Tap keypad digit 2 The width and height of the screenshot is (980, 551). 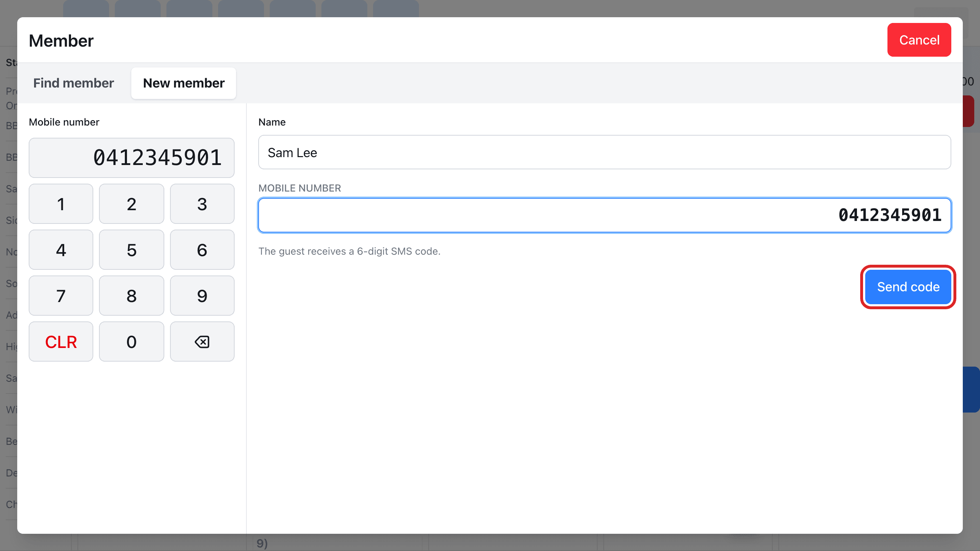point(132,204)
